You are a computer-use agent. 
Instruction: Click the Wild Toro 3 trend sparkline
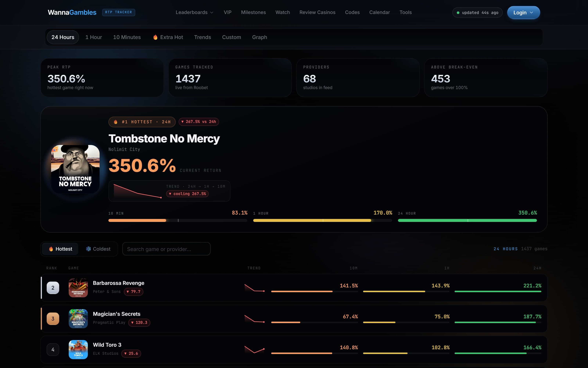point(254,349)
